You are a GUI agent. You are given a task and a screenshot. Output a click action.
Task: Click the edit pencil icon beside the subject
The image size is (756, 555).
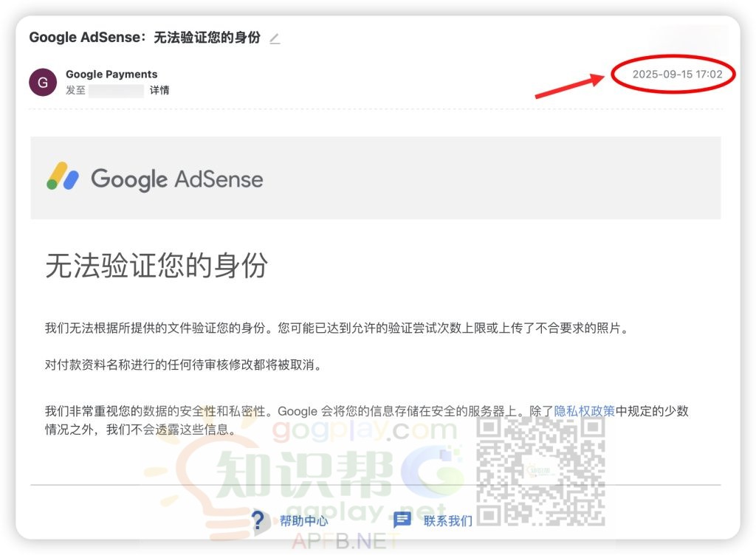275,38
